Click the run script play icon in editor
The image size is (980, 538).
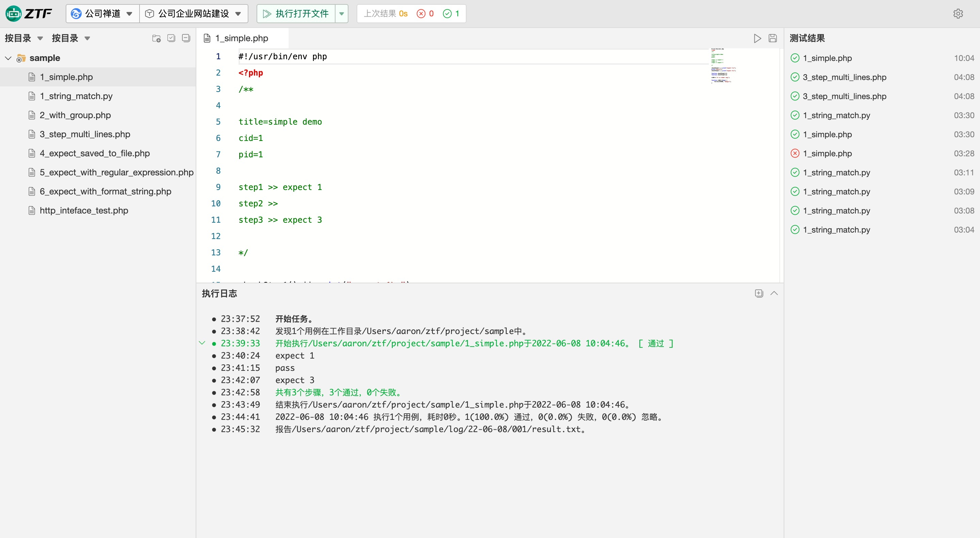pyautogui.click(x=757, y=38)
